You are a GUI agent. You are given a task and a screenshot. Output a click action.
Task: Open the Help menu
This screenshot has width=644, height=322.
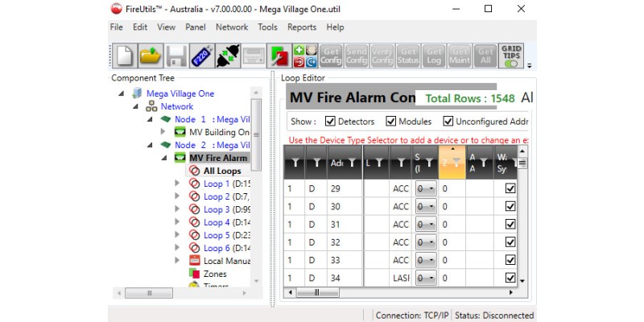[x=335, y=27]
